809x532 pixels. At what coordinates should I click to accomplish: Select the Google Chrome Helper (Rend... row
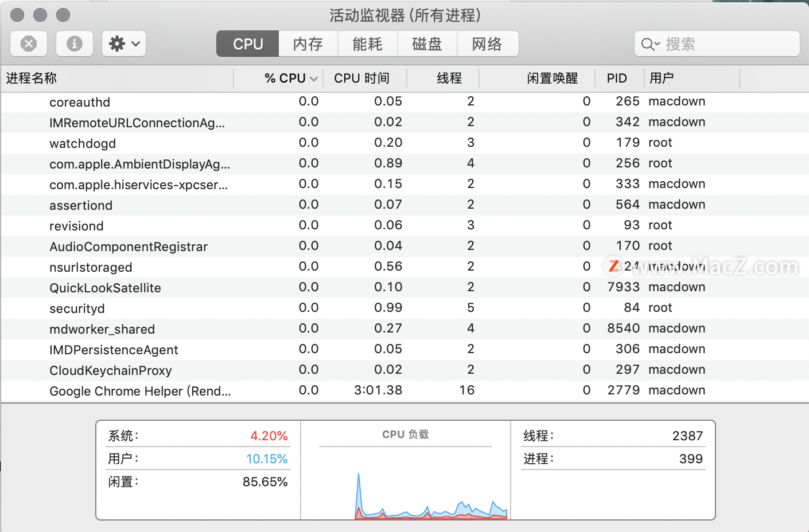pyautogui.click(x=404, y=390)
